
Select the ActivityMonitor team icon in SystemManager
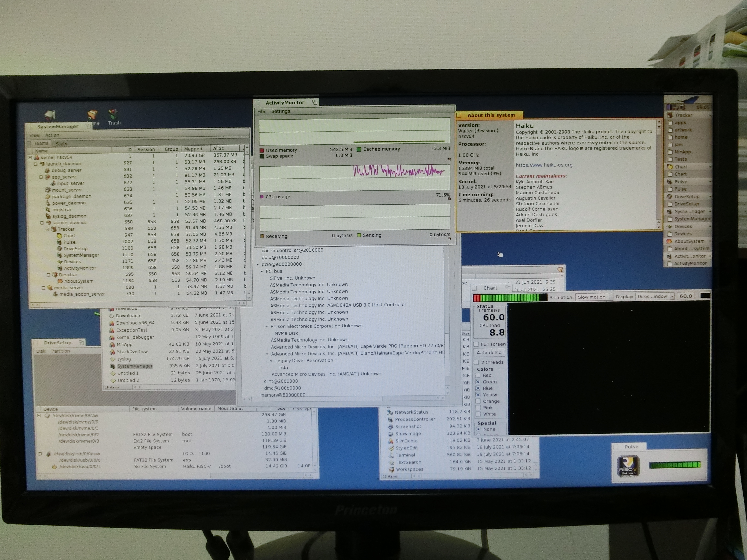pos(60,268)
